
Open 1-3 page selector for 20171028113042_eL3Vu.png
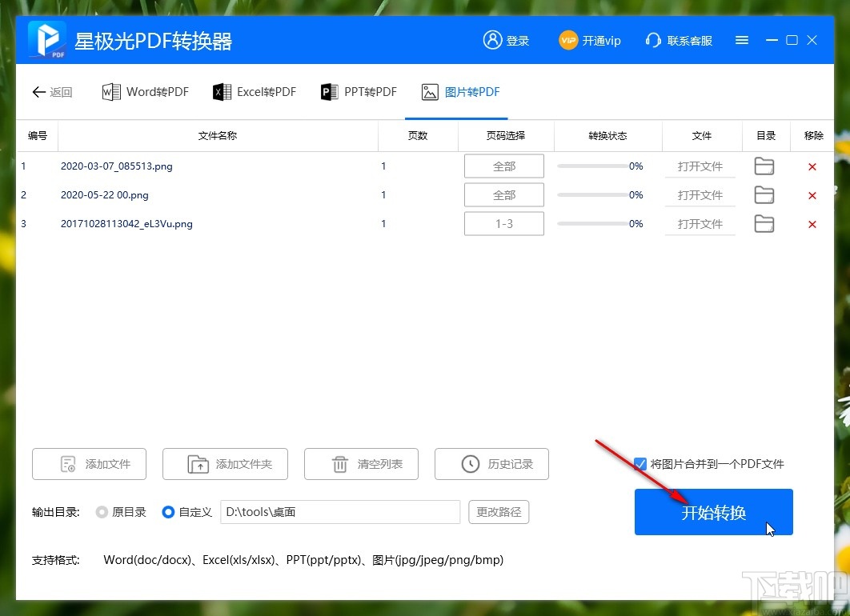[x=503, y=224]
